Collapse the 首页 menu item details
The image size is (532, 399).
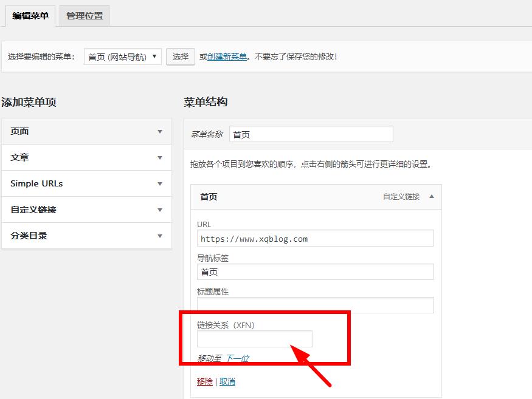coord(431,197)
